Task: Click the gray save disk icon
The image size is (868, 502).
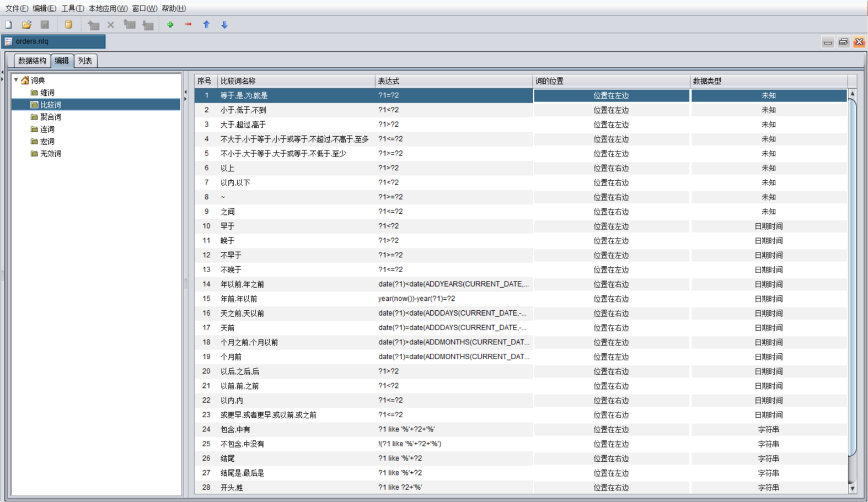Action: click(x=45, y=25)
